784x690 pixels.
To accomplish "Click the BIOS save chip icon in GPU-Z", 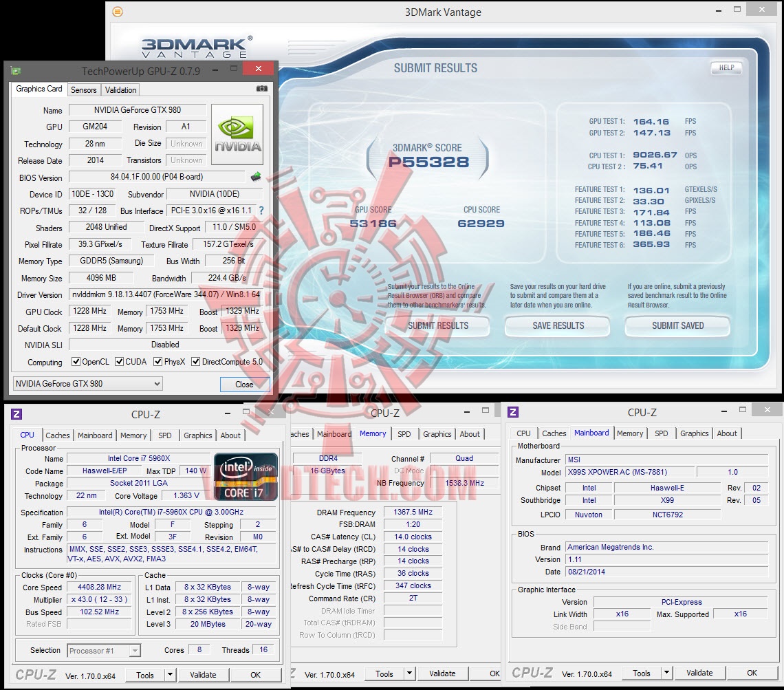I will click(256, 177).
